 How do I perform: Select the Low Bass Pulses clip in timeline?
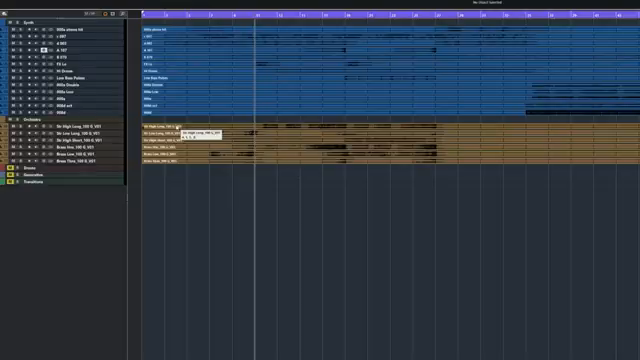coord(391,78)
